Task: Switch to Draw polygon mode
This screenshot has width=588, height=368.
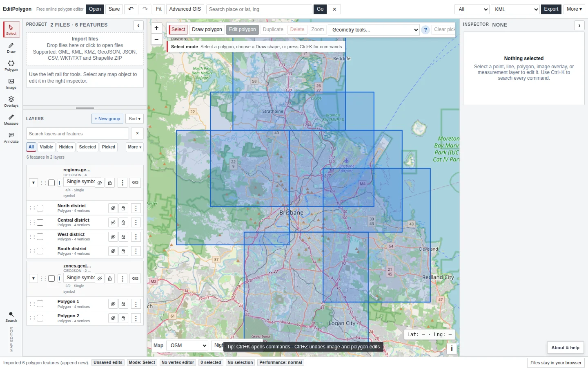Action: pos(207,29)
